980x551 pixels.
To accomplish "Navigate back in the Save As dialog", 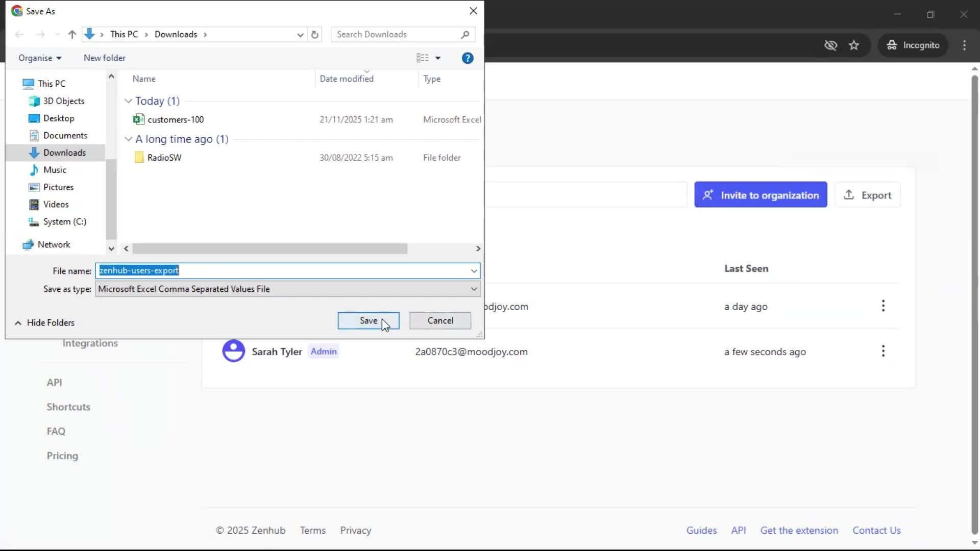I will click(x=19, y=34).
